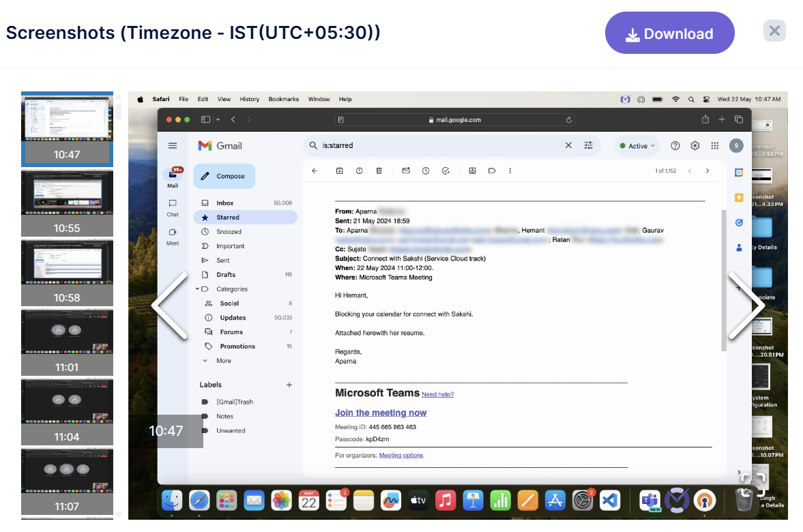803x532 pixels.
Task: Add this email to Tasks
Action: [x=446, y=171]
